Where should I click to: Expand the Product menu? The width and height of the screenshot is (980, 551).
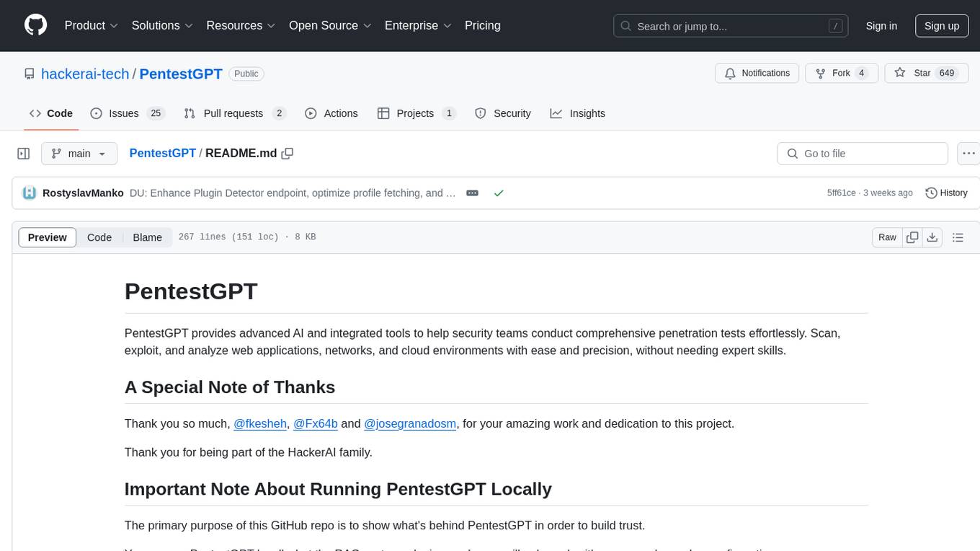[x=92, y=25]
